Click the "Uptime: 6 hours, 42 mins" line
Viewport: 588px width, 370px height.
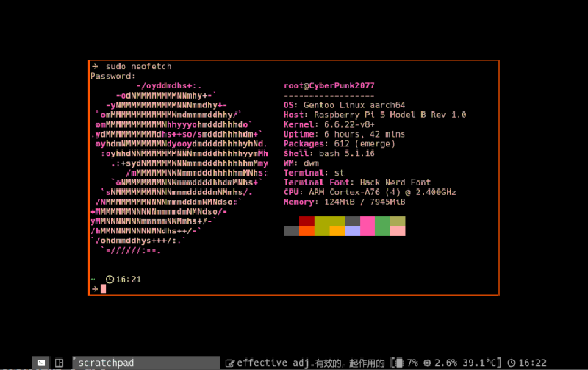pos(344,135)
